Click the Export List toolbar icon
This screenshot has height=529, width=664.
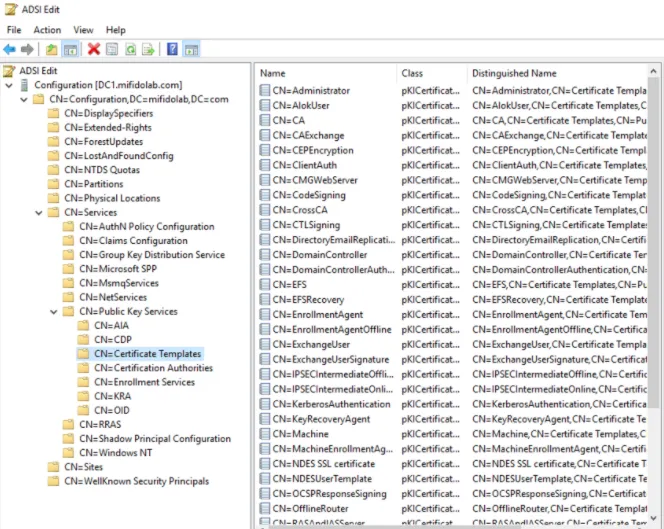[148, 50]
